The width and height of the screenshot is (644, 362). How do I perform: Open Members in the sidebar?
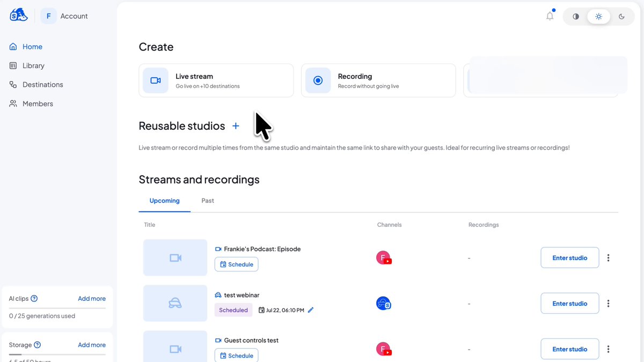click(31, 104)
